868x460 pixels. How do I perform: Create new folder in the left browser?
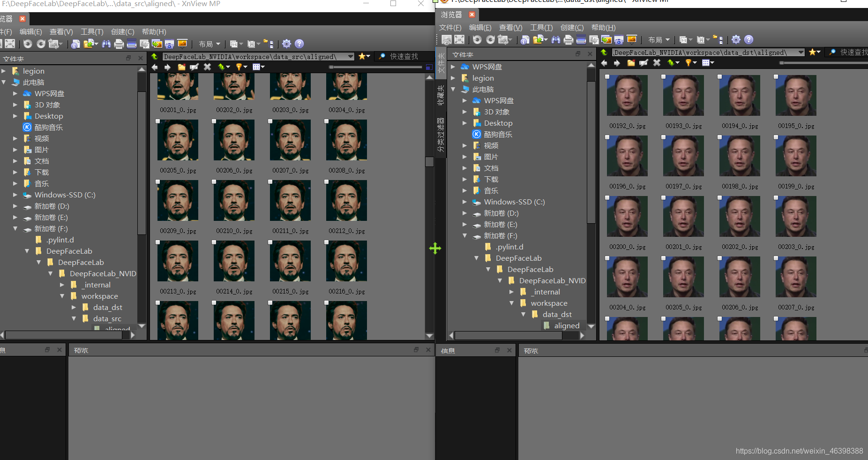coord(181,67)
